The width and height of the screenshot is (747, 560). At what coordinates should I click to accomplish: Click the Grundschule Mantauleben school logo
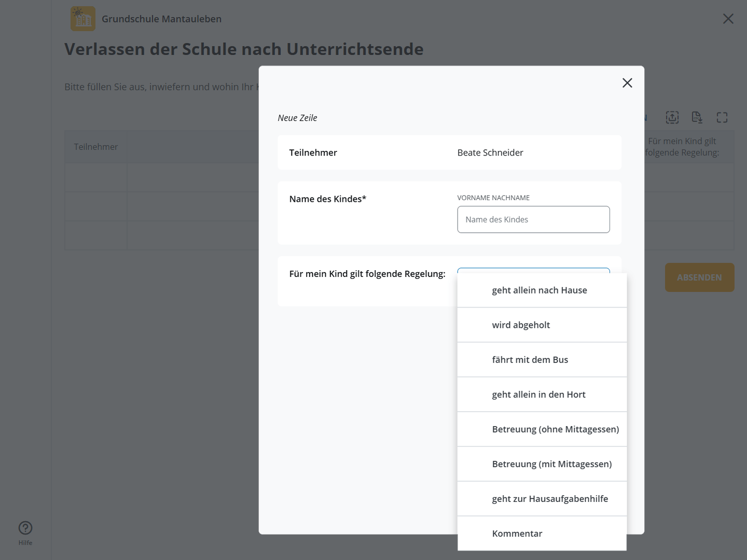coord(83,19)
